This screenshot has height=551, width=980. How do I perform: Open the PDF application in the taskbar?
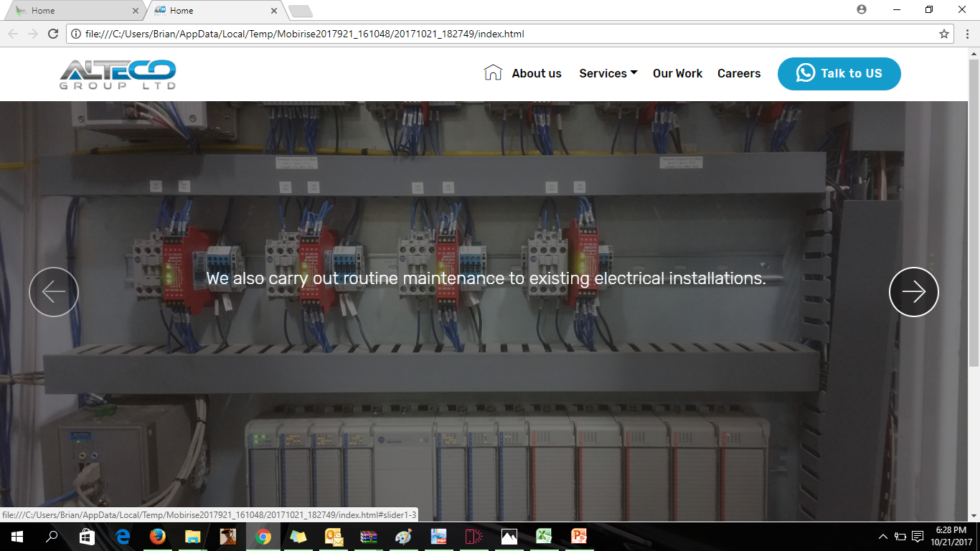click(438, 537)
